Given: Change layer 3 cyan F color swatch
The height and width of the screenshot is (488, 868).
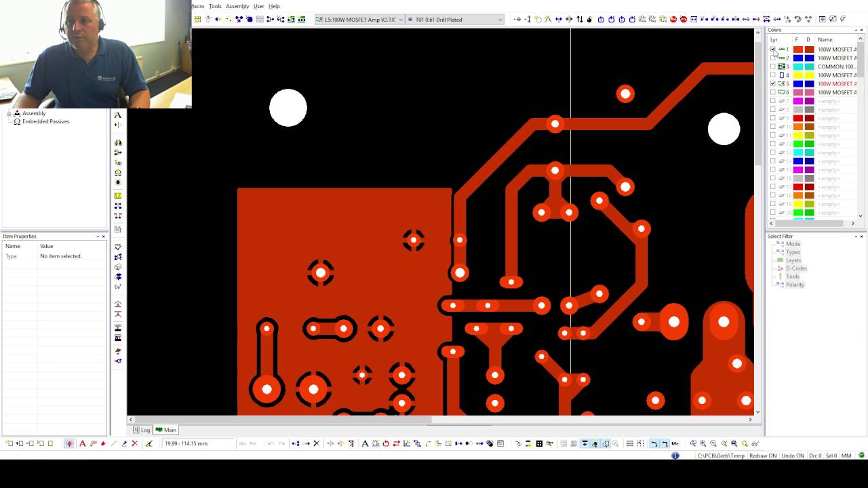Looking at the screenshot, I should click(797, 66).
